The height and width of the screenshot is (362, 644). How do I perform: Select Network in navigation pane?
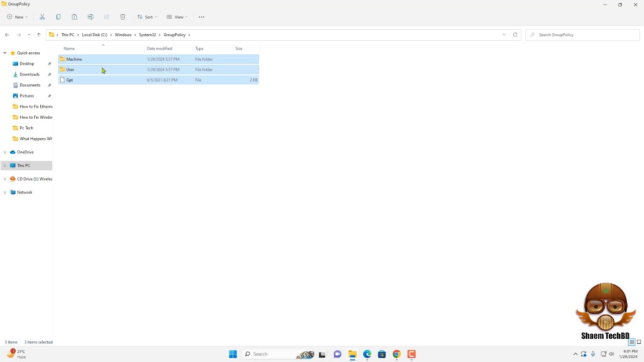(24, 193)
